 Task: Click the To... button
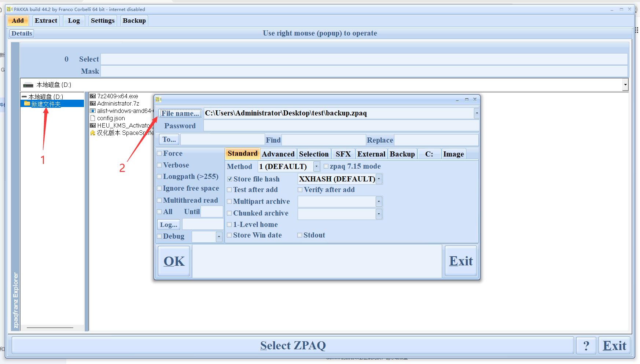coord(169,139)
